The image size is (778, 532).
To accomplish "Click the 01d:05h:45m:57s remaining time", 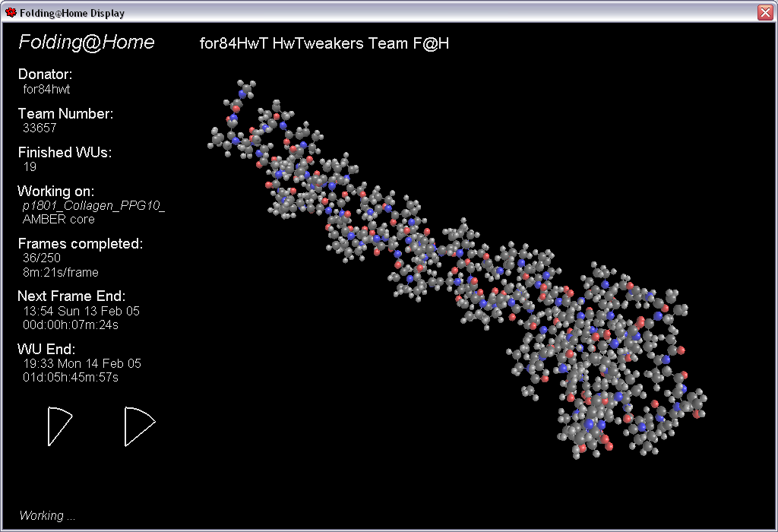I will point(71,377).
